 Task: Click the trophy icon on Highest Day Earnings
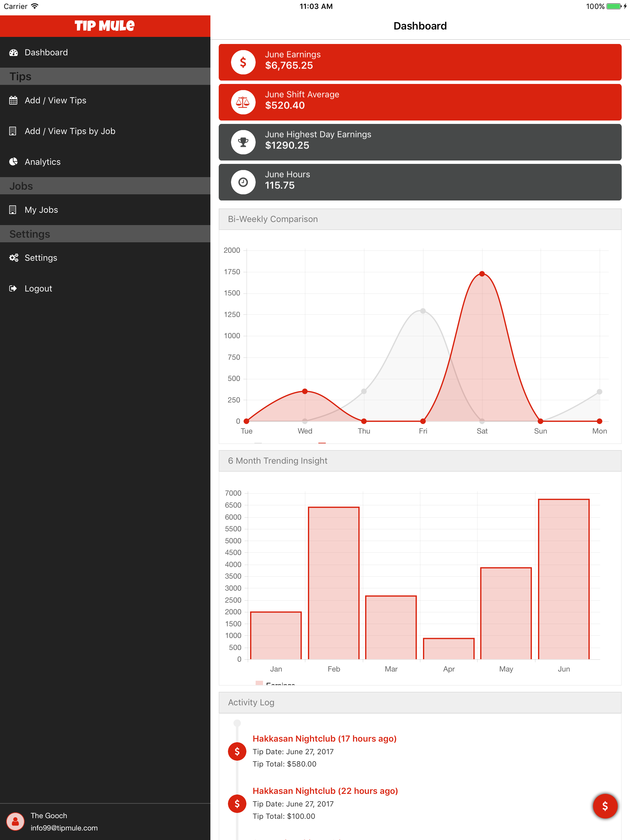point(243,142)
